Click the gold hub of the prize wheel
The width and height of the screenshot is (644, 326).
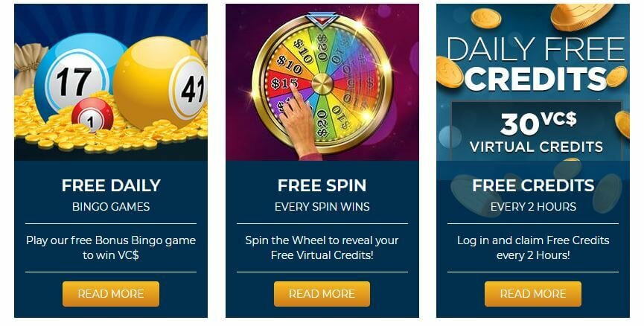(x=322, y=84)
